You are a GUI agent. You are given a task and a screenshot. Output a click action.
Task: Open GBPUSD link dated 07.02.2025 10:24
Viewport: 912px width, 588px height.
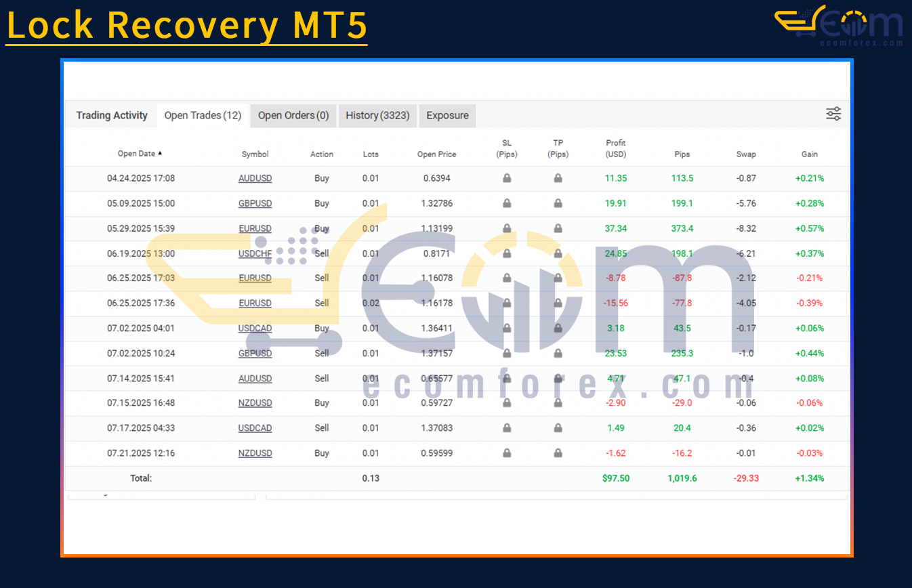255,353
